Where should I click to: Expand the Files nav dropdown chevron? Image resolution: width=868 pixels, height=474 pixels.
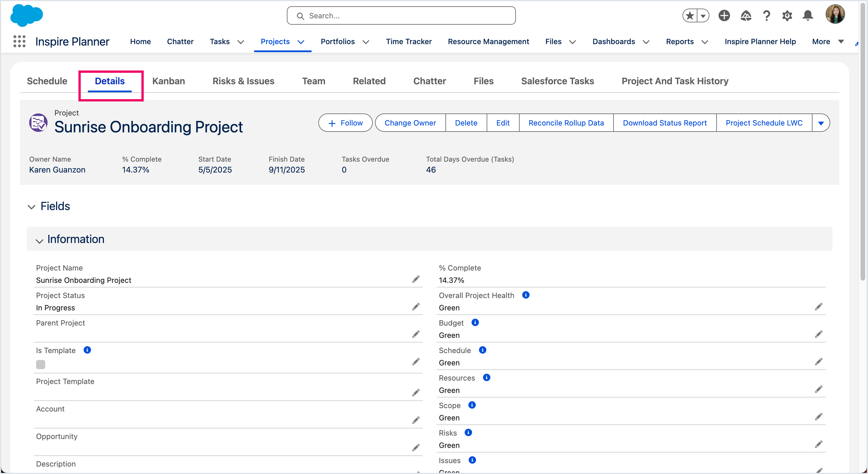(573, 42)
